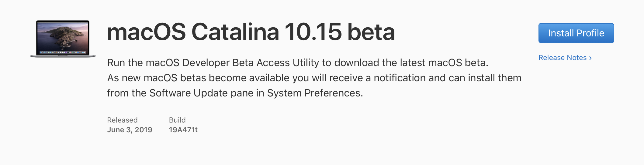
Task: Select the build number 19A471t
Action: (x=183, y=130)
